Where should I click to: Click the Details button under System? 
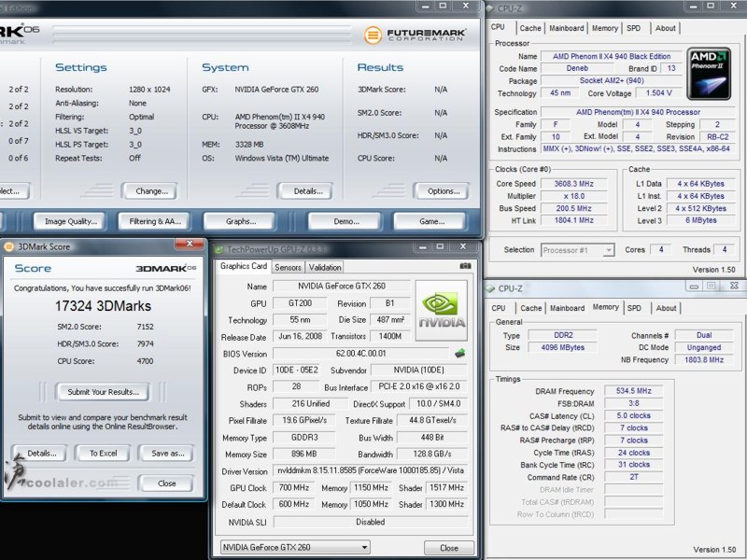[x=308, y=191]
